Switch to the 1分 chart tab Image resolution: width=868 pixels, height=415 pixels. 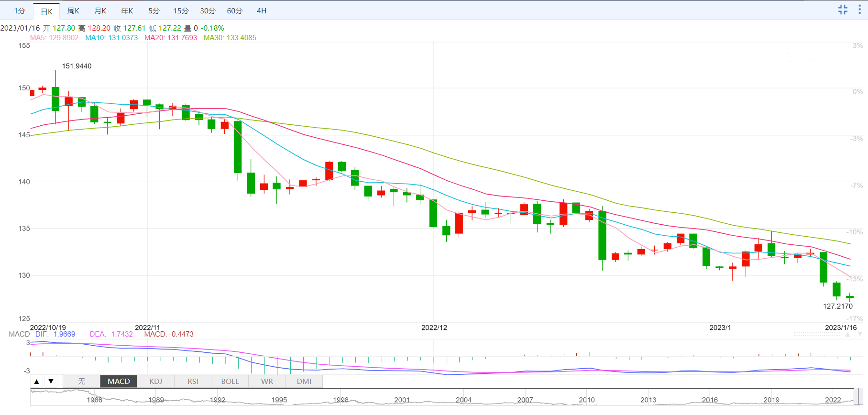pos(20,11)
